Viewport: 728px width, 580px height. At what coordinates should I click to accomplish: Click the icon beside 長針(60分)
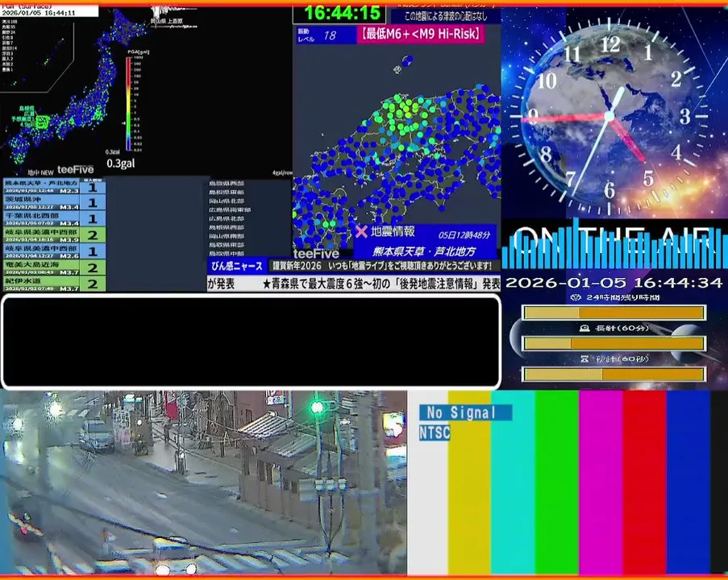point(584,328)
